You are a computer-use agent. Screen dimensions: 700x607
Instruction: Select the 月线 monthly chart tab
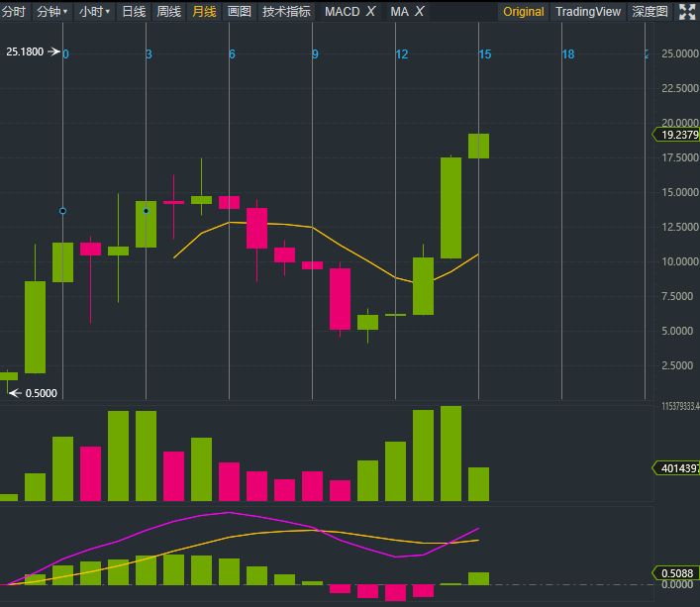204,12
